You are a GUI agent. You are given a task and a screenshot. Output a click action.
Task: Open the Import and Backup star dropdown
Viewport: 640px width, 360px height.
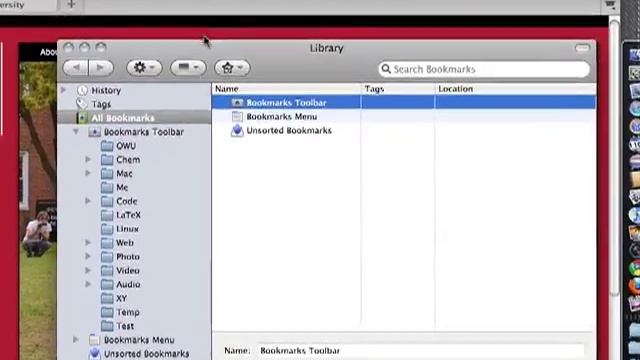click(x=232, y=68)
